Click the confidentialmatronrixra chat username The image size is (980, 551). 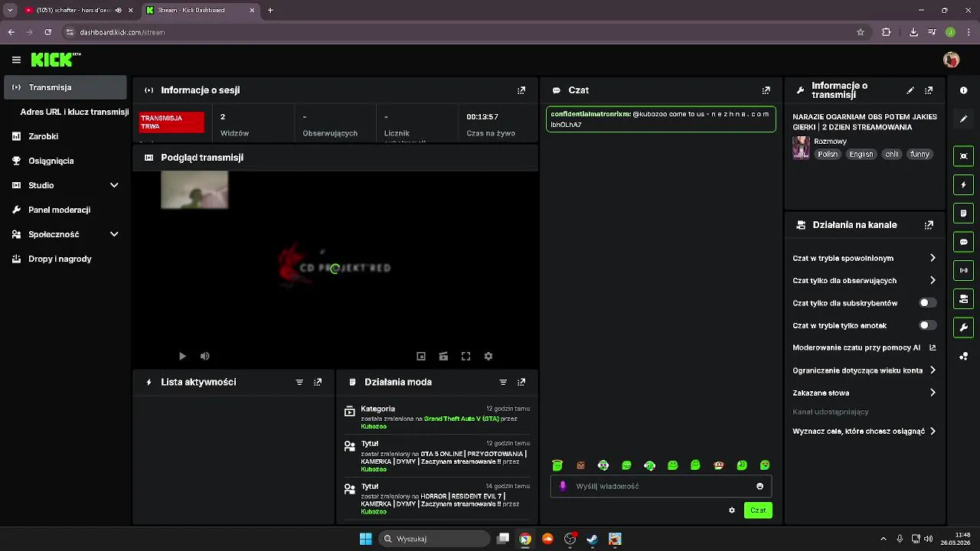tap(590, 114)
